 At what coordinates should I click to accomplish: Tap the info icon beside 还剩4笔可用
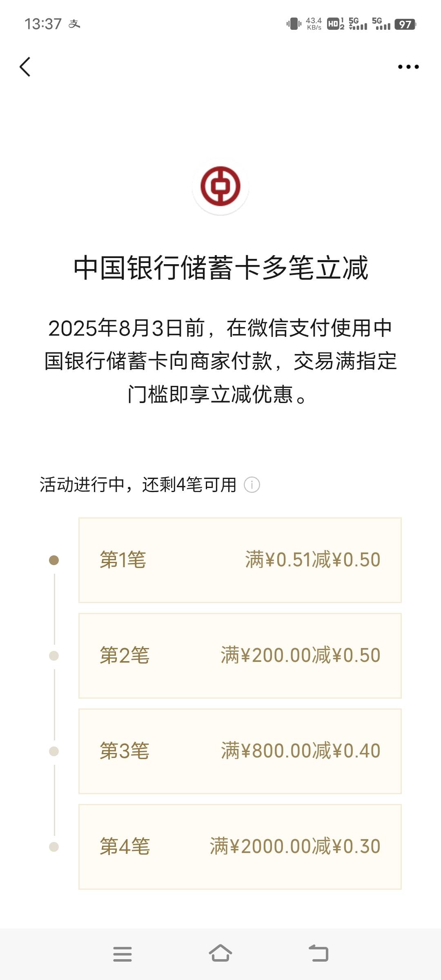[252, 485]
